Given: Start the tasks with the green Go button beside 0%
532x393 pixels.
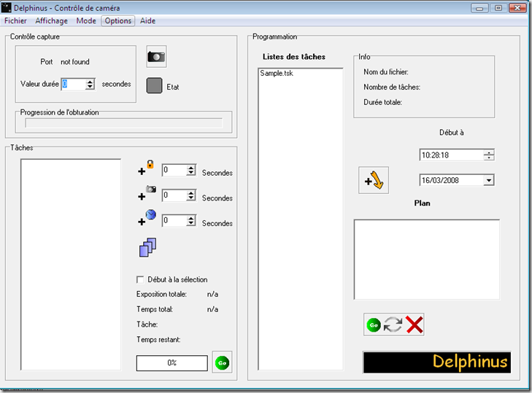Looking at the screenshot, I should (223, 362).
